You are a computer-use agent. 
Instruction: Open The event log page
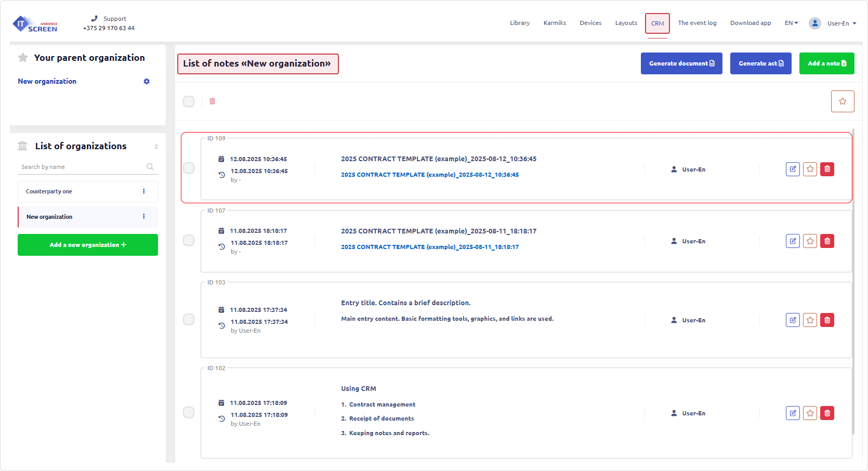697,23
